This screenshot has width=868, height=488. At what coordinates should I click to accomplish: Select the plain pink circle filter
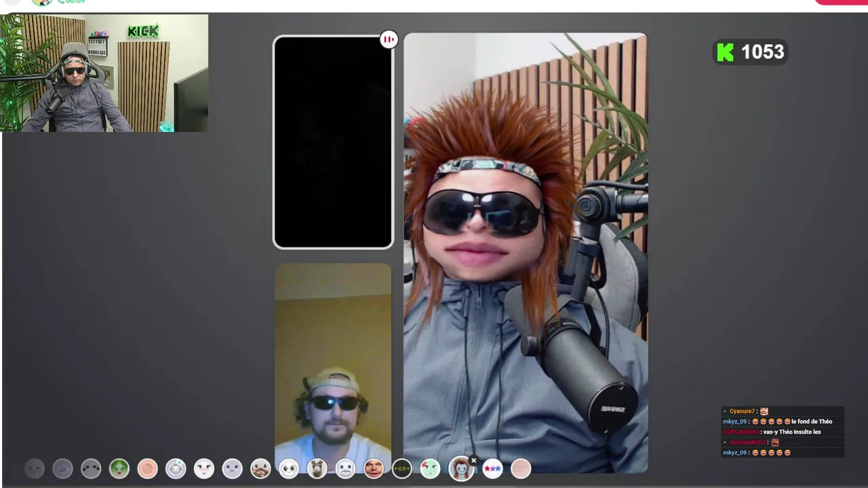(x=521, y=468)
